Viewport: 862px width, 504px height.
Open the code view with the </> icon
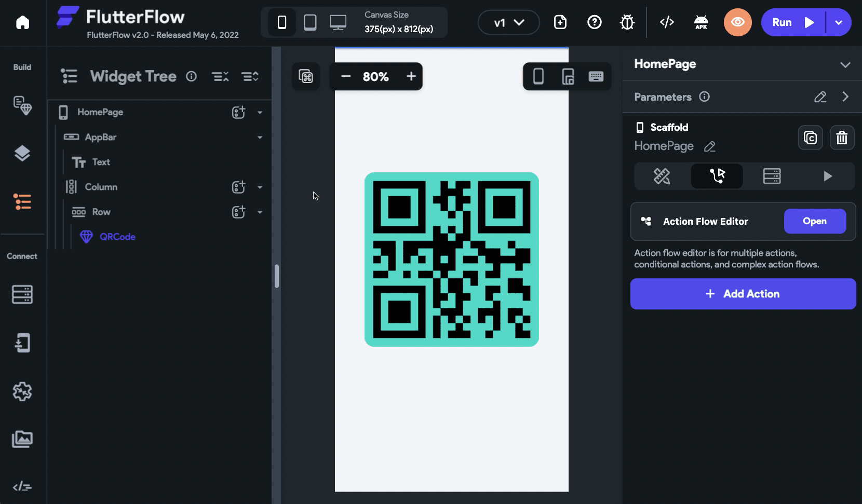tap(667, 22)
